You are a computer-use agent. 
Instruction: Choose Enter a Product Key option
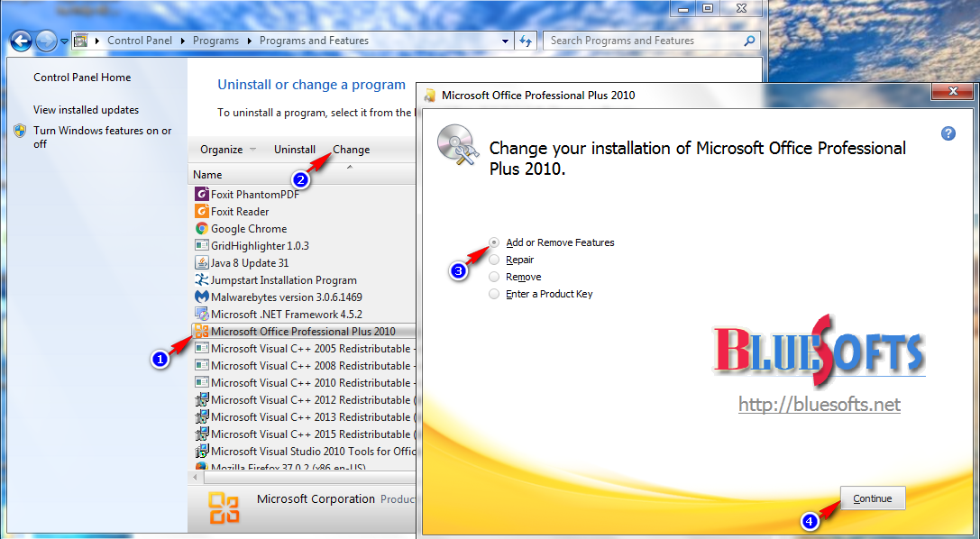(x=541, y=294)
